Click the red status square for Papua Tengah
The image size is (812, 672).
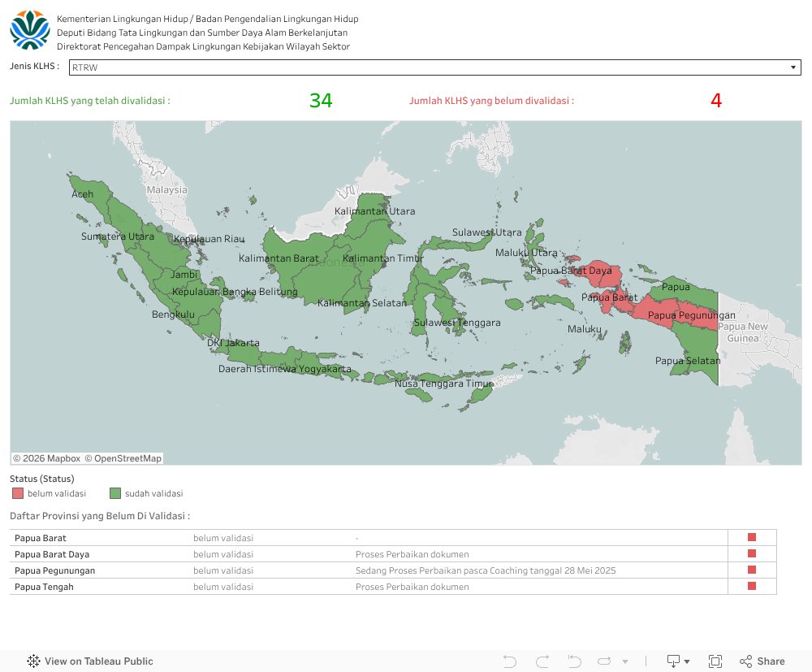[x=752, y=586]
